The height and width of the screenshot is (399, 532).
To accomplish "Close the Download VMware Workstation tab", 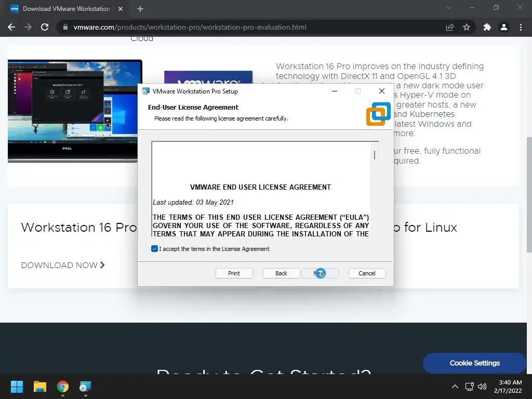I will [x=121, y=9].
